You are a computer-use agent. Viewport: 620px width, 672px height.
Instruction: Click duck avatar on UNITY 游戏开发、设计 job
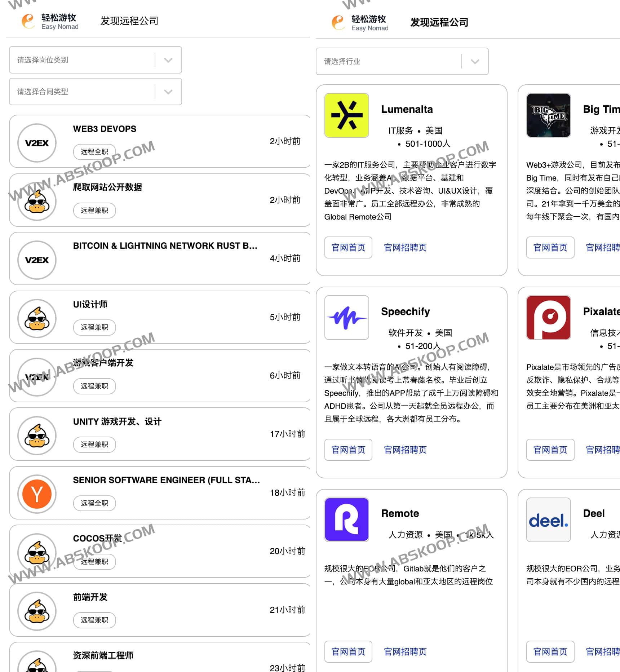tap(37, 436)
